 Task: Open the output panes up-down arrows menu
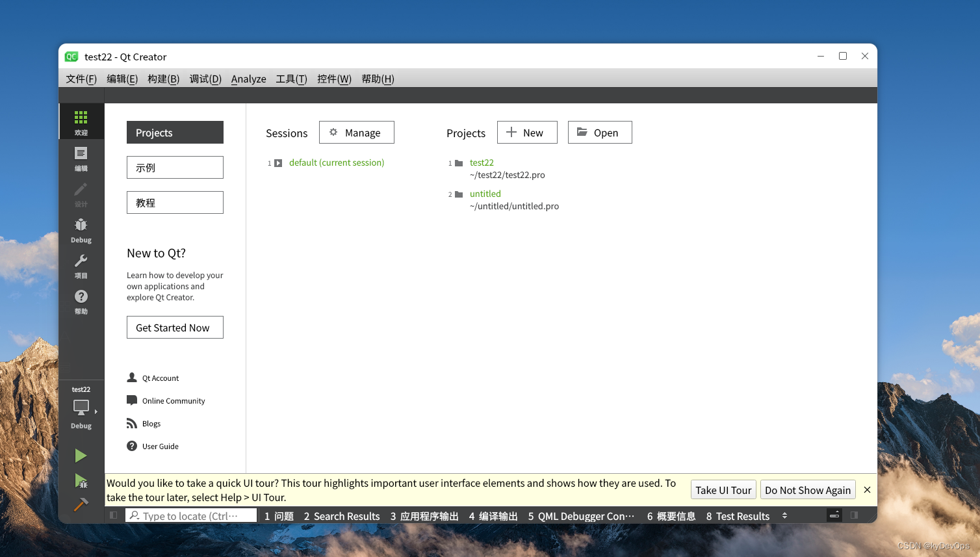784,515
